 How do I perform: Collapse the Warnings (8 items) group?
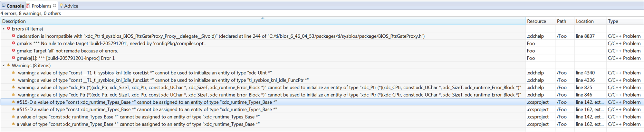coord(4,65)
